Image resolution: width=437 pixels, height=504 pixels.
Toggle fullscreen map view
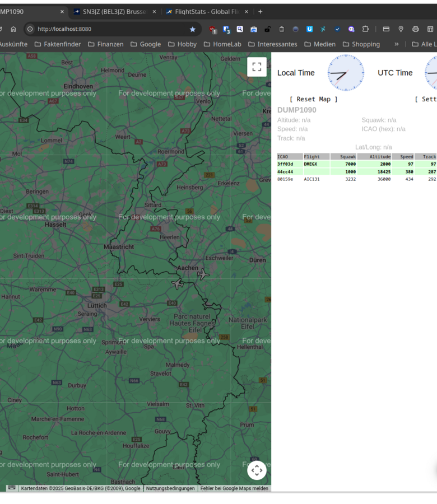257,67
